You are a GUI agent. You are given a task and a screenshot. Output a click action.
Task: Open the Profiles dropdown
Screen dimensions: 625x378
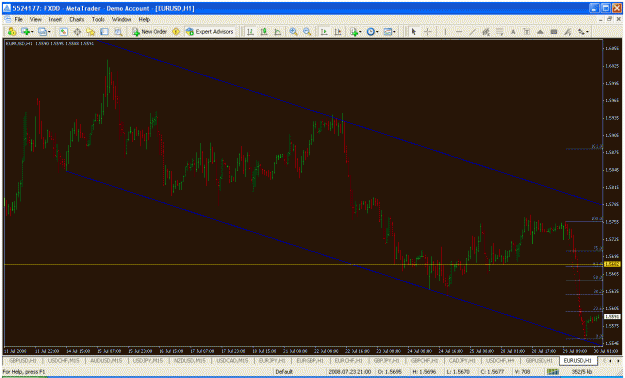coord(44,32)
